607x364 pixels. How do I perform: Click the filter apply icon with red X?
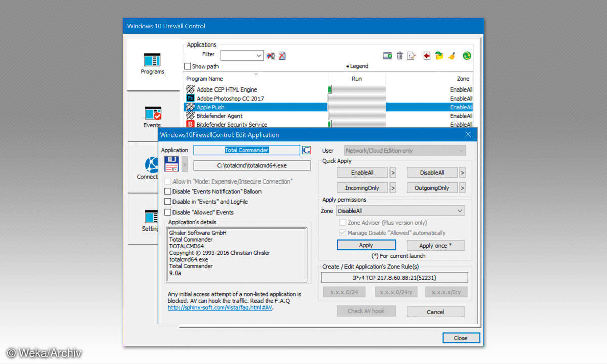tap(271, 56)
